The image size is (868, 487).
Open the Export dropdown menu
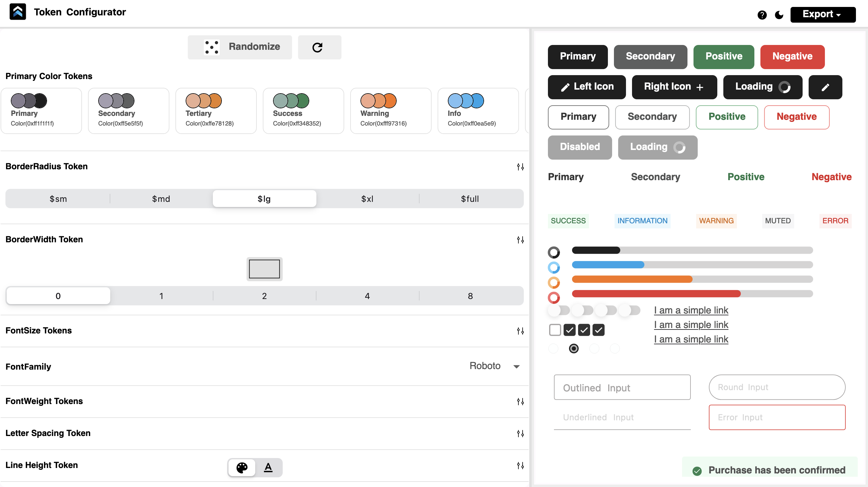[x=822, y=14]
